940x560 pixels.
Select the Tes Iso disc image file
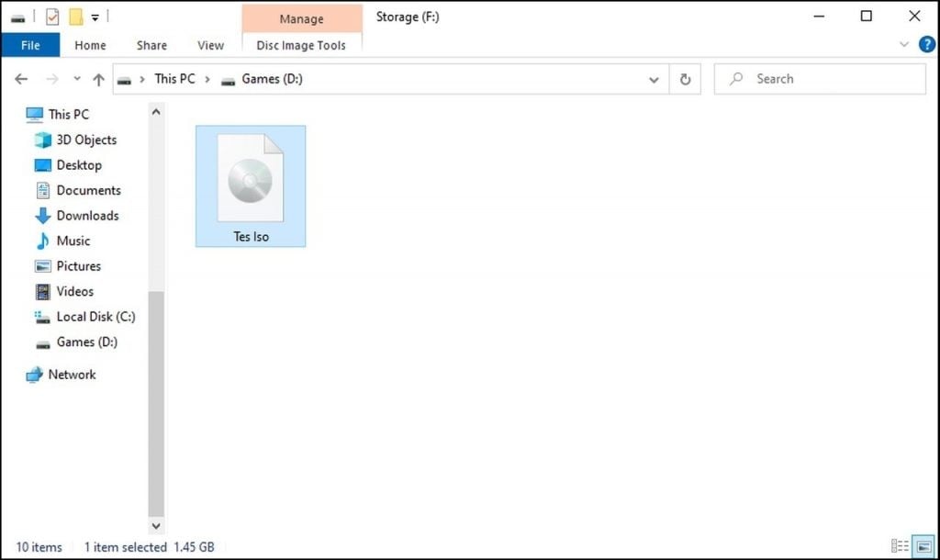pyautogui.click(x=250, y=184)
